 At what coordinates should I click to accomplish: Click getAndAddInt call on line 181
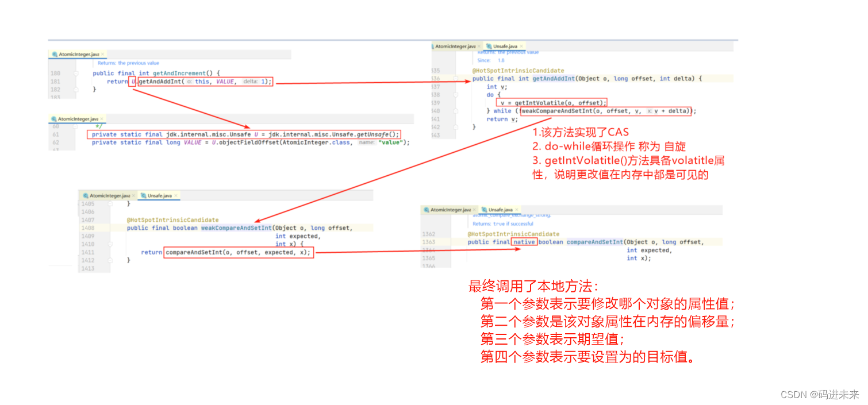click(160, 82)
